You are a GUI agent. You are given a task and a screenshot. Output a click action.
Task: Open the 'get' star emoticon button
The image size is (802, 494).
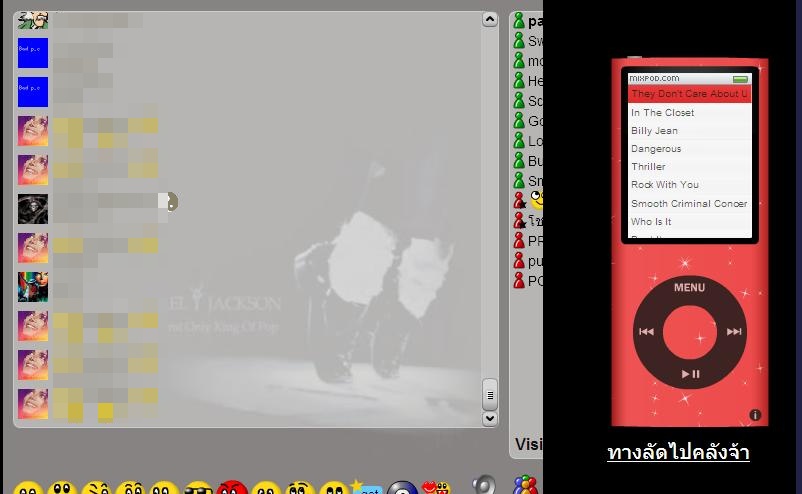366,487
